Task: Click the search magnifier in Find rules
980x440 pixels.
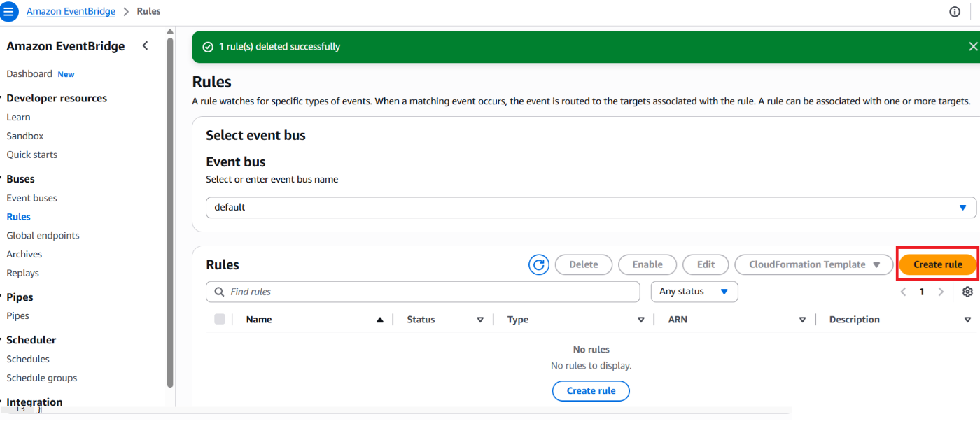Action: coord(220,292)
